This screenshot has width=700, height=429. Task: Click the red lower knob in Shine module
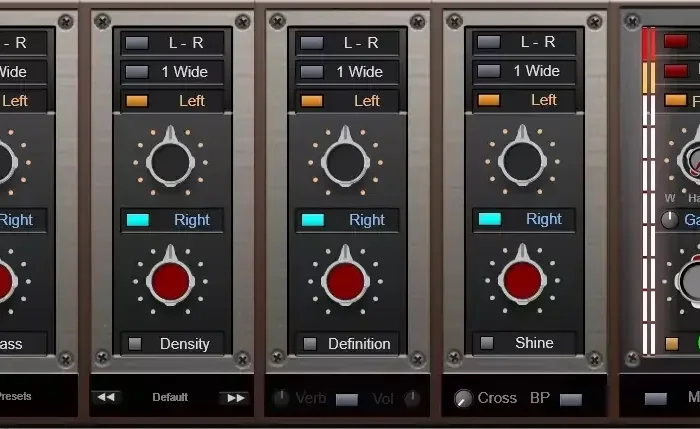(x=522, y=280)
